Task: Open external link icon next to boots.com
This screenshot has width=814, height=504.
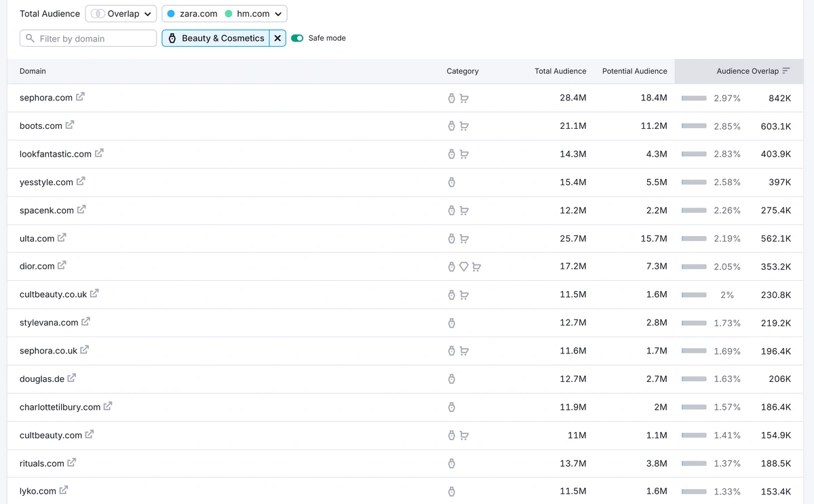Action: click(x=70, y=125)
